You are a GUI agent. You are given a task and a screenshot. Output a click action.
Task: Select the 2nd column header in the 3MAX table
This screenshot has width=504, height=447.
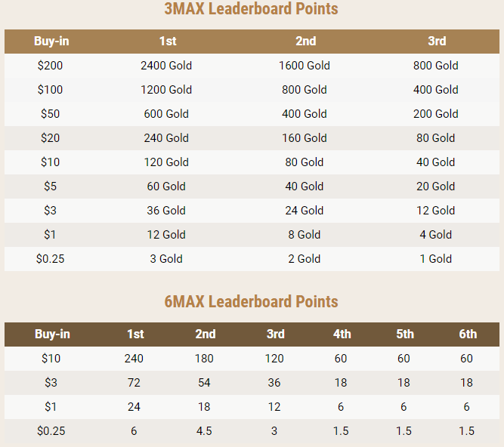[305, 42]
